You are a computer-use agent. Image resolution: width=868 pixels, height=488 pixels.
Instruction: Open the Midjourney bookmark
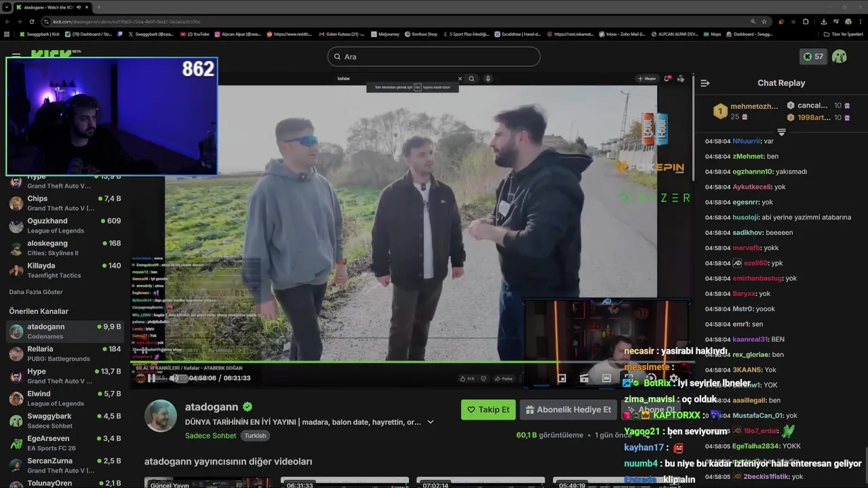[385, 34]
